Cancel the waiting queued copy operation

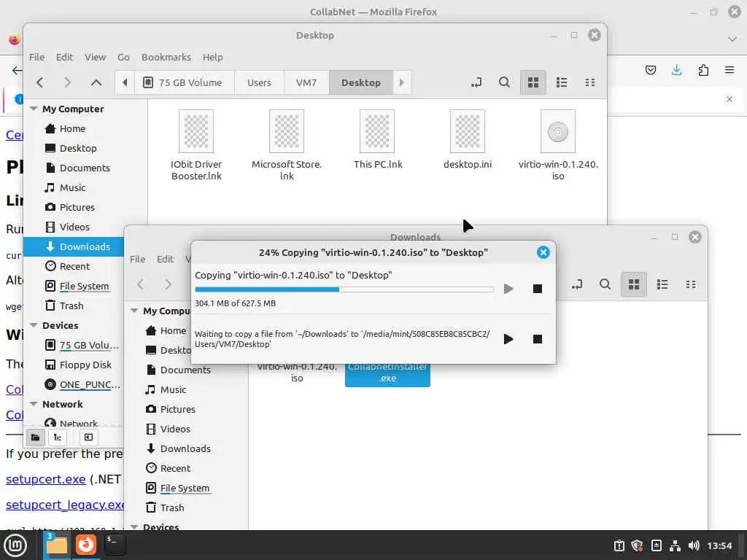point(538,339)
